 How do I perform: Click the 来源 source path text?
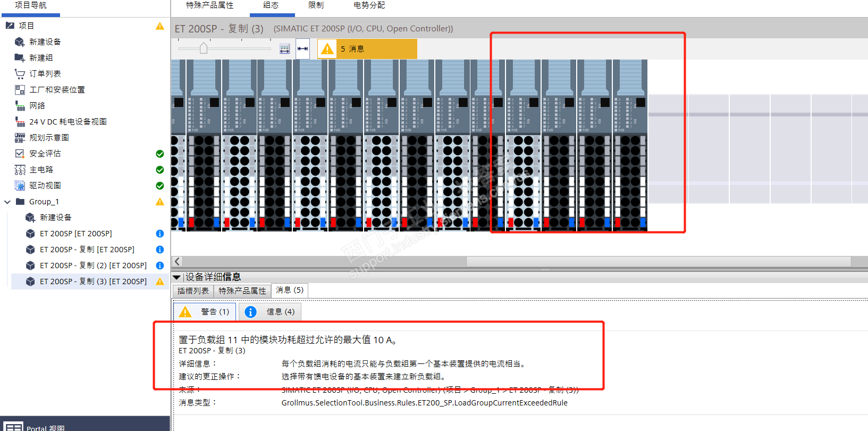(430, 390)
